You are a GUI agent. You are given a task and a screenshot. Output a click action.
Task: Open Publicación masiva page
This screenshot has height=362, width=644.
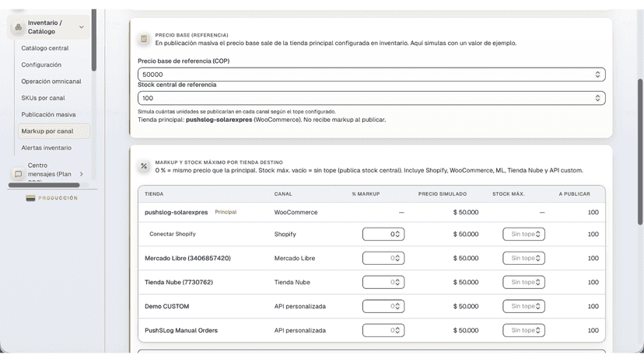tap(48, 114)
